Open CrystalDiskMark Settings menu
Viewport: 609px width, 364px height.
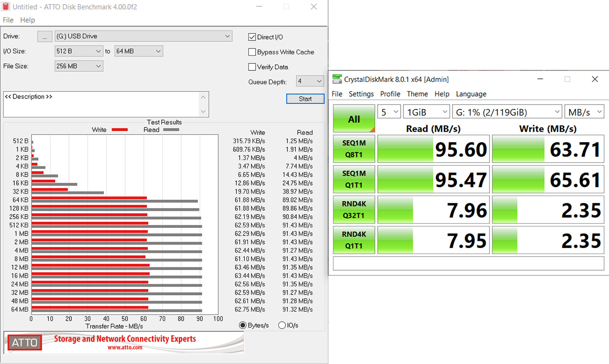361,94
